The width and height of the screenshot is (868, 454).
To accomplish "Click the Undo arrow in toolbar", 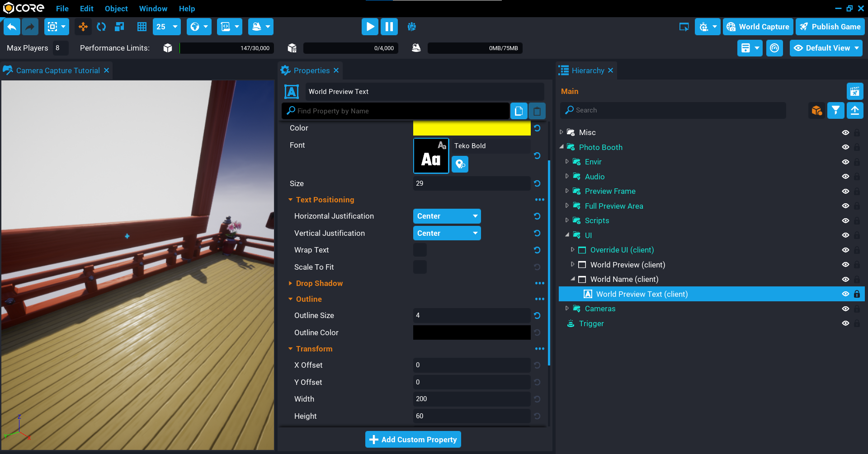I will 12,27.
